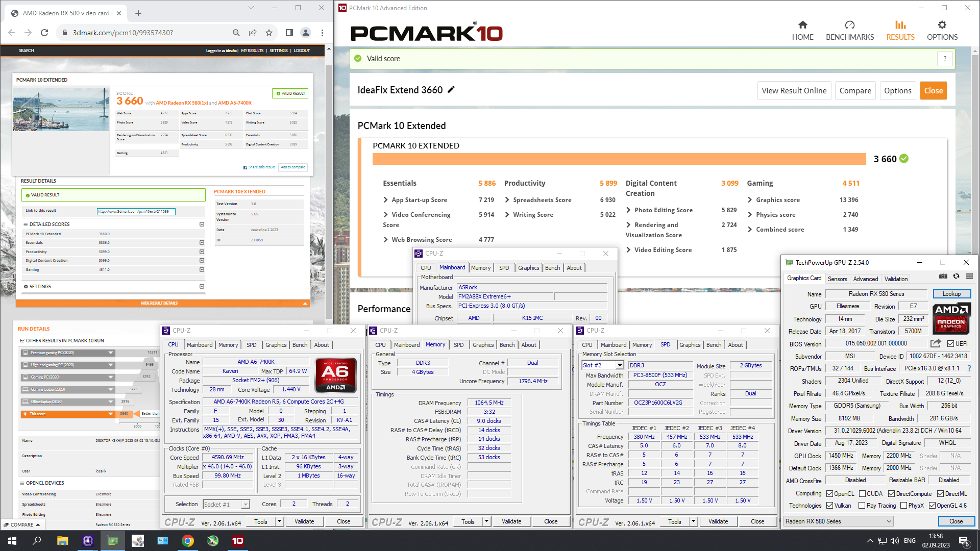Open GPU-Z hamburger menu
The image size is (980, 551).
point(969,277)
